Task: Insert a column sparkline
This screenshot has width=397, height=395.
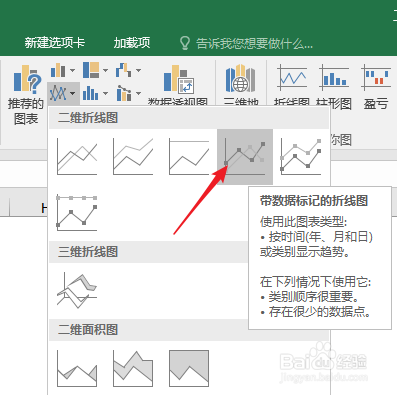Action: 334,87
